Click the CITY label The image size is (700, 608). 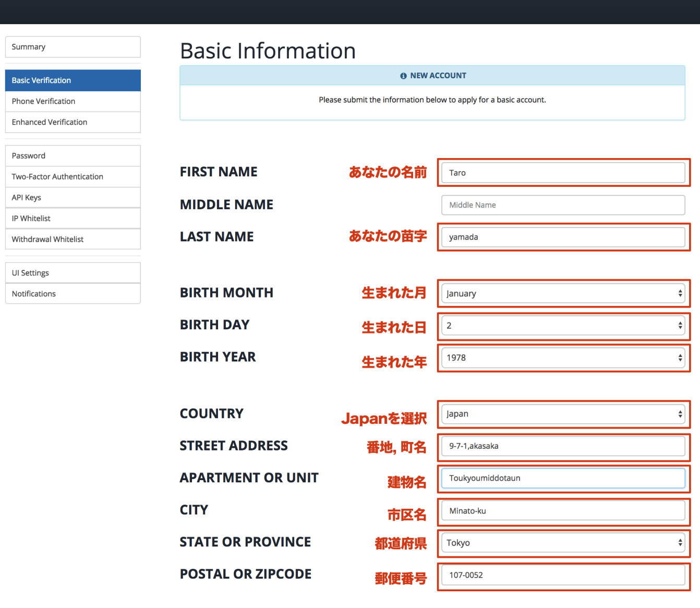click(194, 510)
